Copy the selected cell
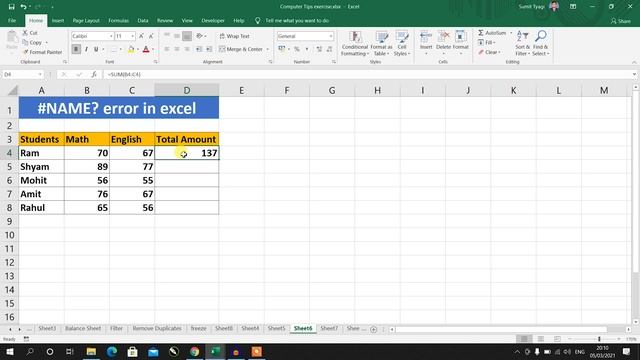The image size is (640, 360). 33,42
